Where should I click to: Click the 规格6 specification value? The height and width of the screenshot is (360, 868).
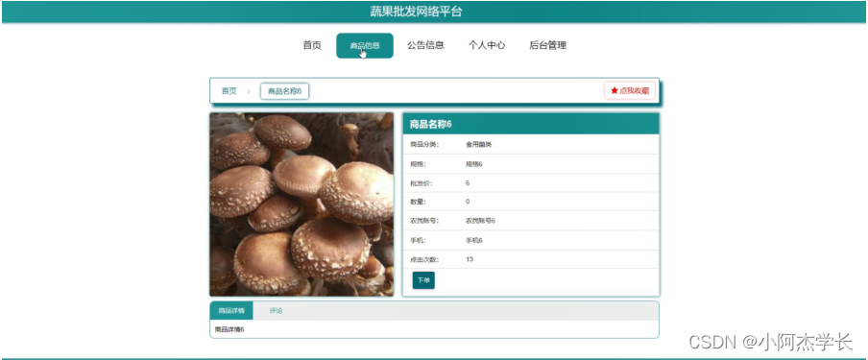[474, 164]
